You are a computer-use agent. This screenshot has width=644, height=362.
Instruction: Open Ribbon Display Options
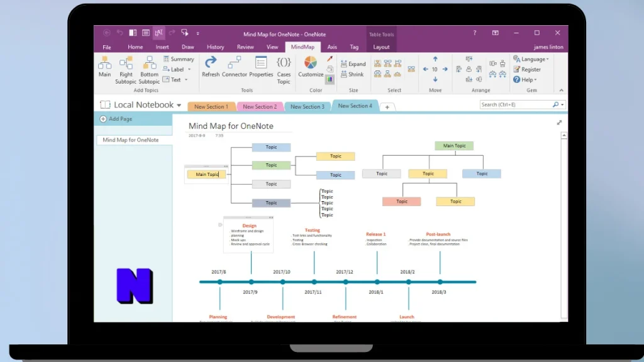tap(496, 33)
